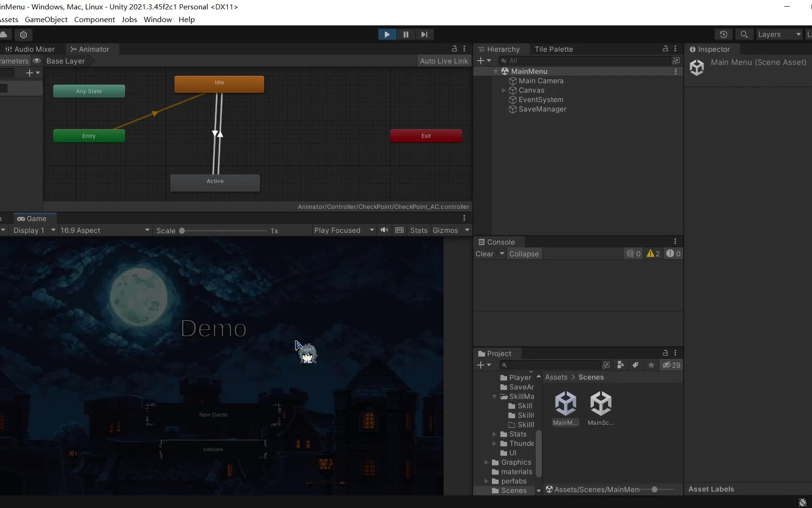Open the Component menu
The height and width of the screenshot is (508, 812).
tap(94, 19)
